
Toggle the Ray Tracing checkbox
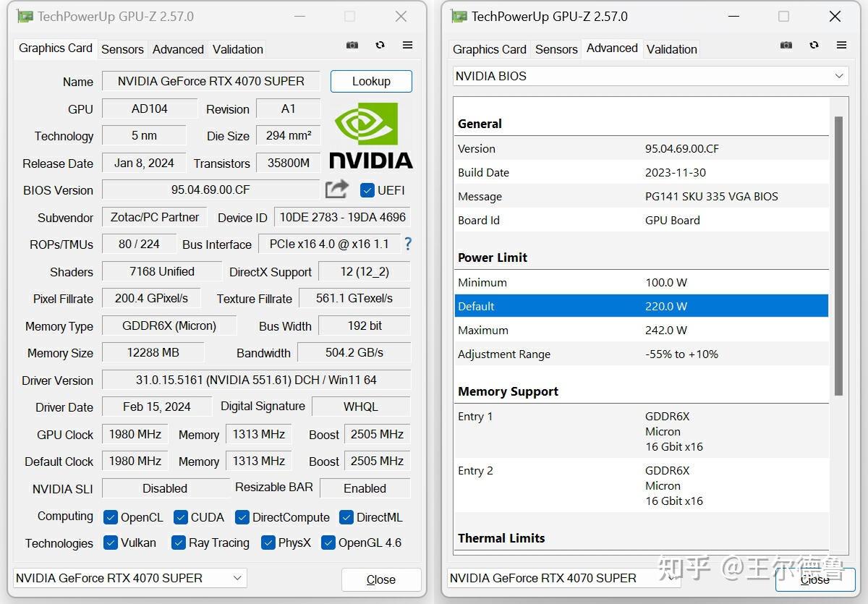tap(179, 543)
